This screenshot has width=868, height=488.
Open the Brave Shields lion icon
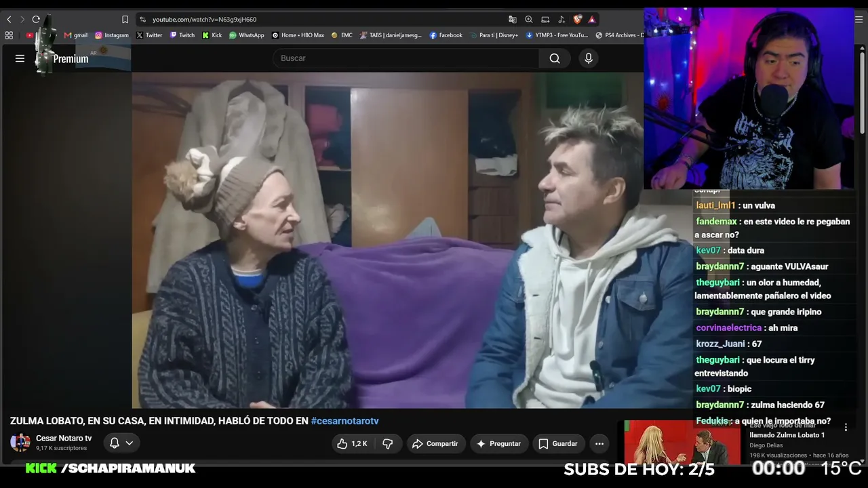click(578, 20)
